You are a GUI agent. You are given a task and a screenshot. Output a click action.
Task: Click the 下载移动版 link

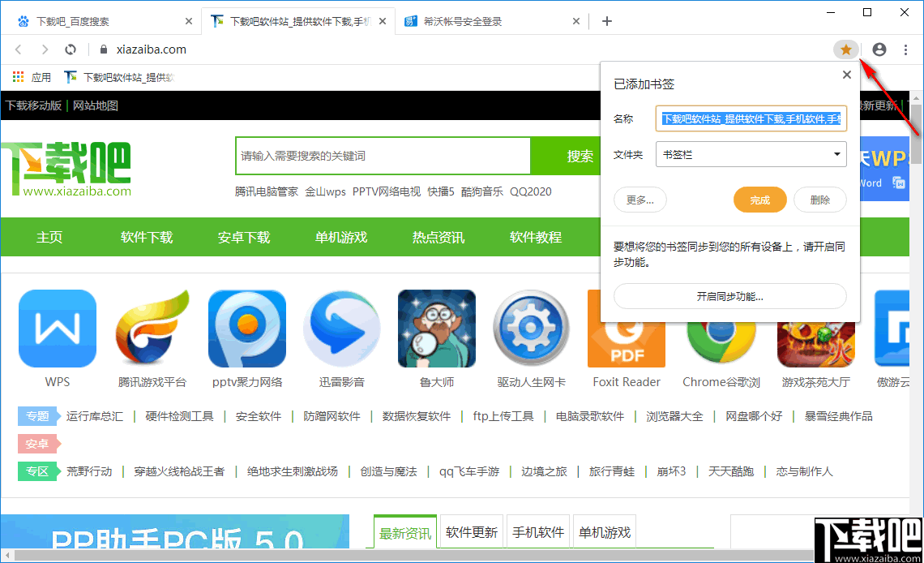click(33, 105)
